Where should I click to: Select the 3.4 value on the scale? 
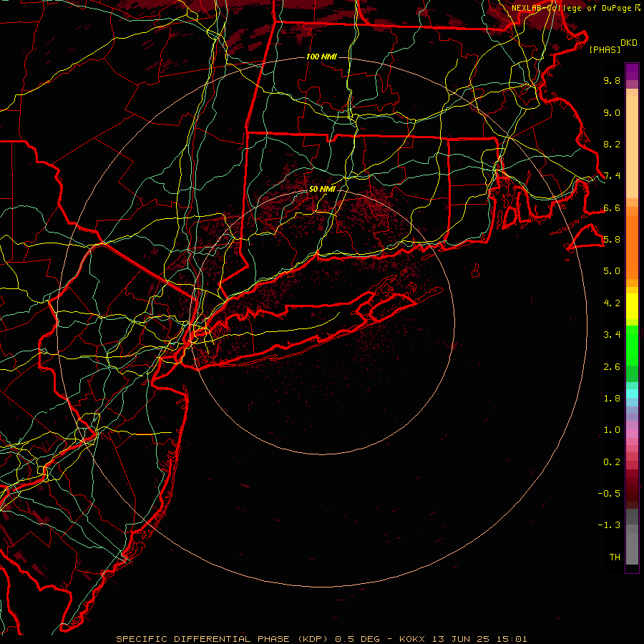point(612,335)
